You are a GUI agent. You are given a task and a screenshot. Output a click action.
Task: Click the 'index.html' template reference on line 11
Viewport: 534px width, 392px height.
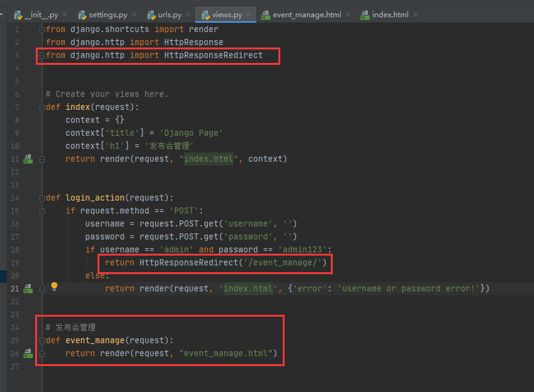click(209, 159)
